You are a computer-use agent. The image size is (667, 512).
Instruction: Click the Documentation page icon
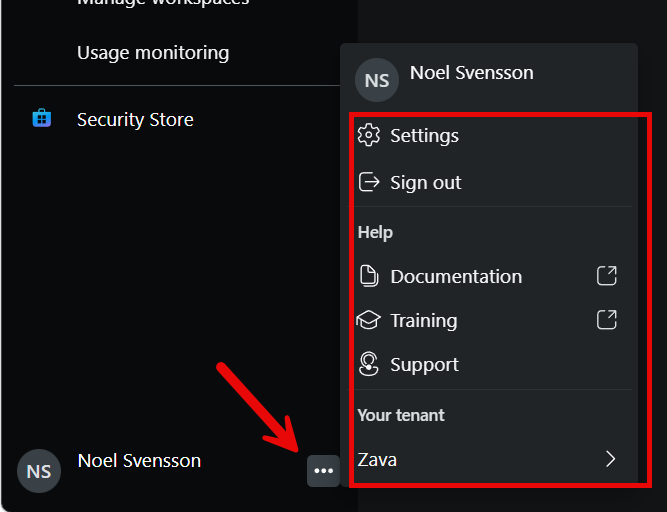[x=368, y=276]
